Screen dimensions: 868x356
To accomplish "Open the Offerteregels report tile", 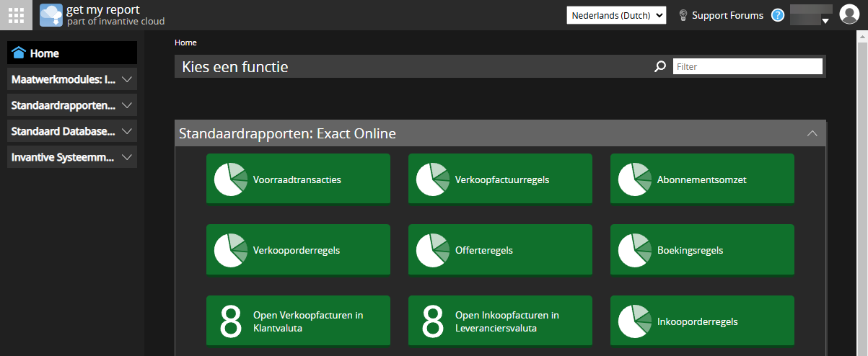I will coord(500,250).
